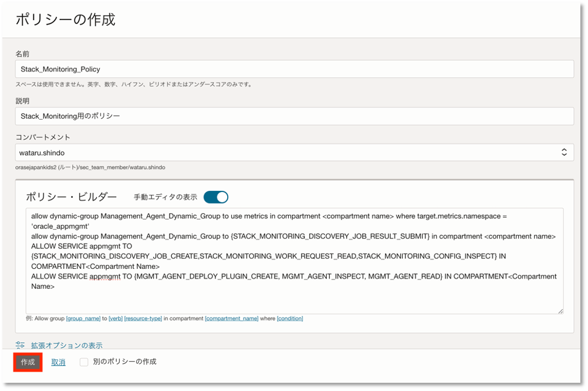Click the up-down chevron in the compartment selector

(x=564, y=153)
